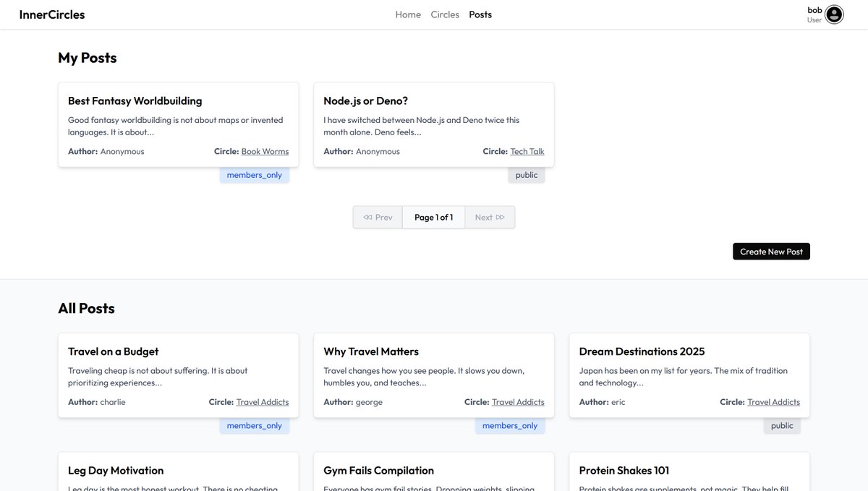Open the Tech Talk circle link
Screen dimensions: 868x491
click(527, 151)
